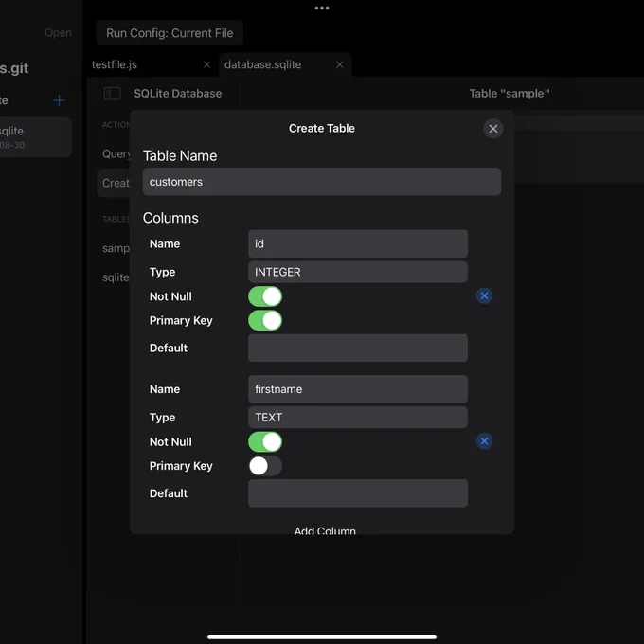Open the Type field showing INTEGER
This screenshot has height=644, width=644.
[358, 272]
